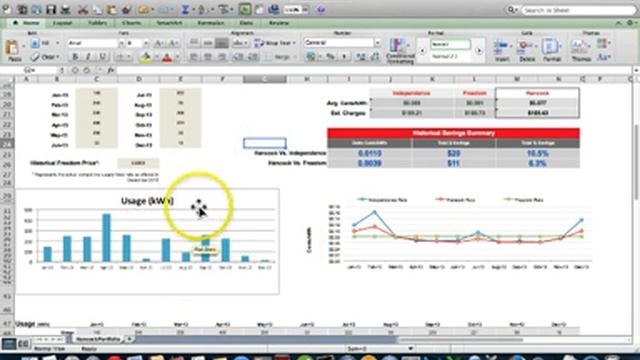640x360 pixels.
Task: Click the Cut scissors icon
Action: pyautogui.click(x=83, y=9)
